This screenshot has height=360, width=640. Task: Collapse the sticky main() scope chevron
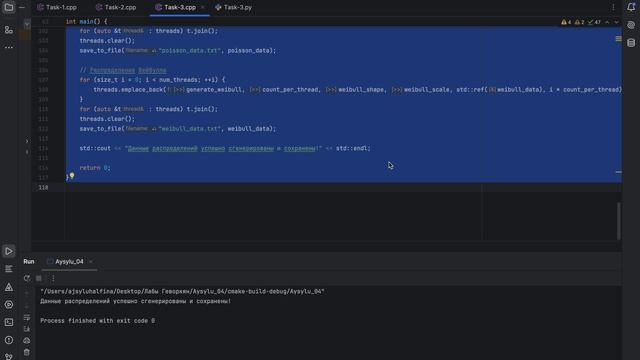click(27, 24)
